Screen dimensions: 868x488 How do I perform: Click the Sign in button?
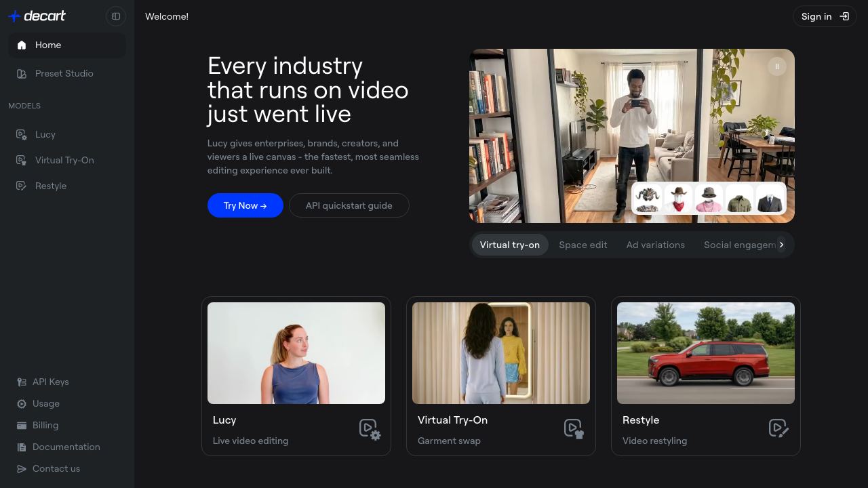pyautogui.click(x=825, y=16)
